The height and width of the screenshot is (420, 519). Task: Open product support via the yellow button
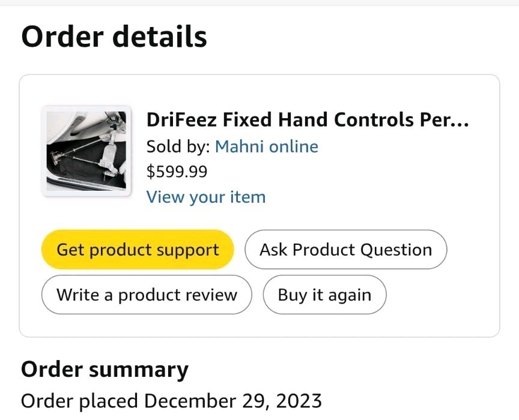point(138,250)
